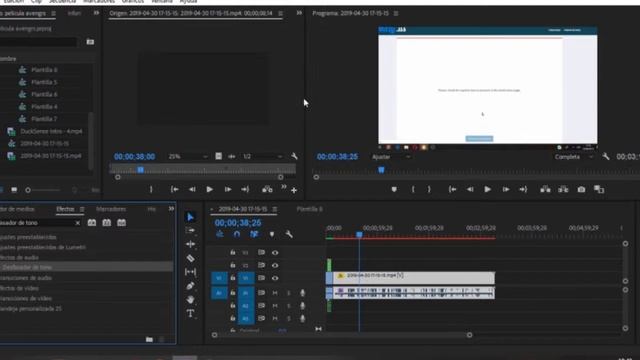Select Plantilla 7 sequence in Project

click(44, 119)
